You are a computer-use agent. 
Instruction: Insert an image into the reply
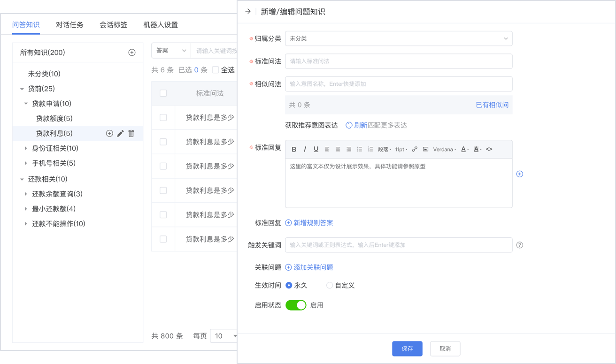(x=425, y=149)
